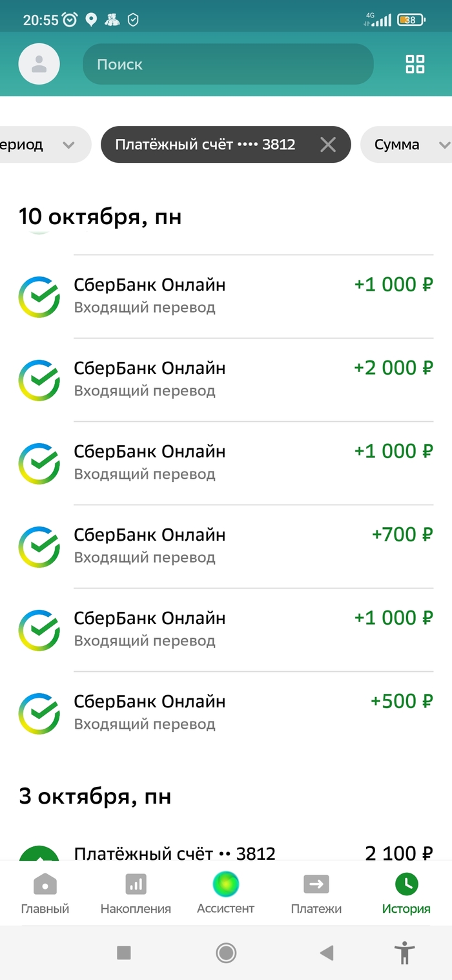This screenshot has height=980, width=452.
Task: Tap the Android recent apps square
Action: coord(123,952)
